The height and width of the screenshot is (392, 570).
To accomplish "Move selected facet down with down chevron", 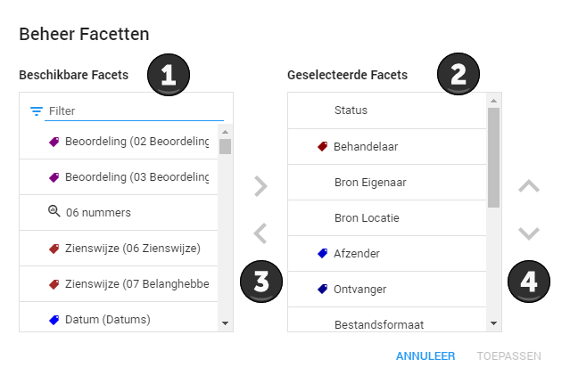I will tap(529, 233).
